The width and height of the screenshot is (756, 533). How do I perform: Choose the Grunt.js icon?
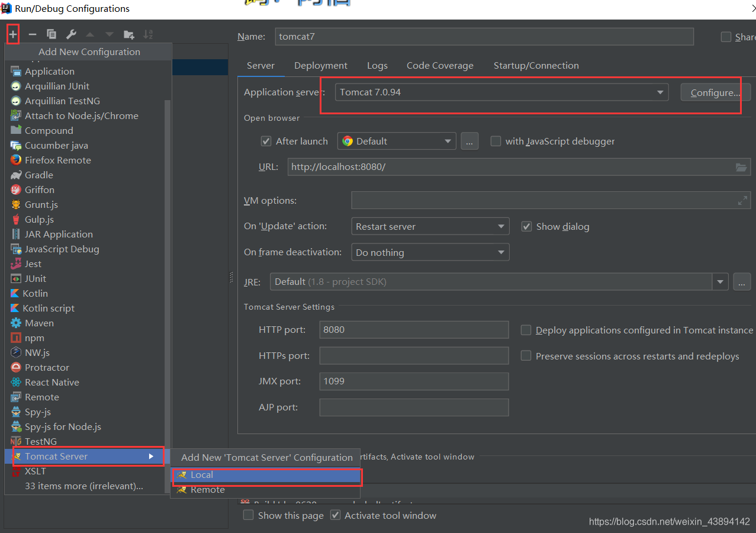pyautogui.click(x=16, y=204)
